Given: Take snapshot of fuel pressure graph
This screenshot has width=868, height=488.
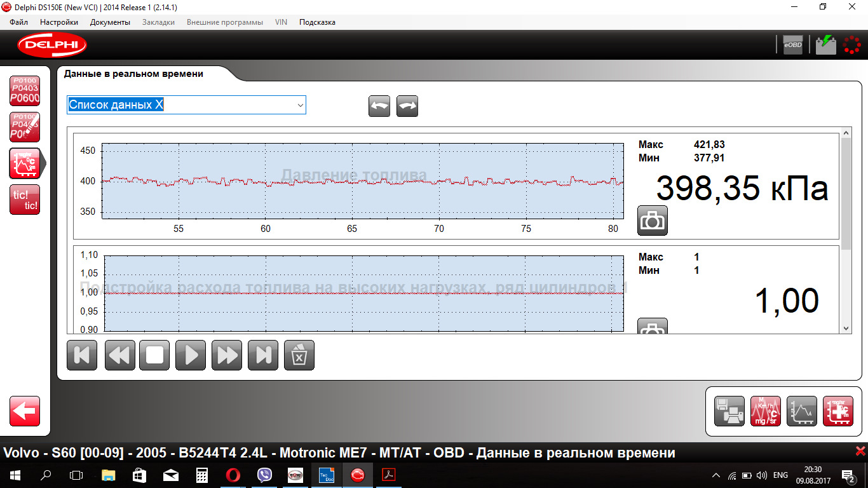Looking at the screenshot, I should coord(653,220).
